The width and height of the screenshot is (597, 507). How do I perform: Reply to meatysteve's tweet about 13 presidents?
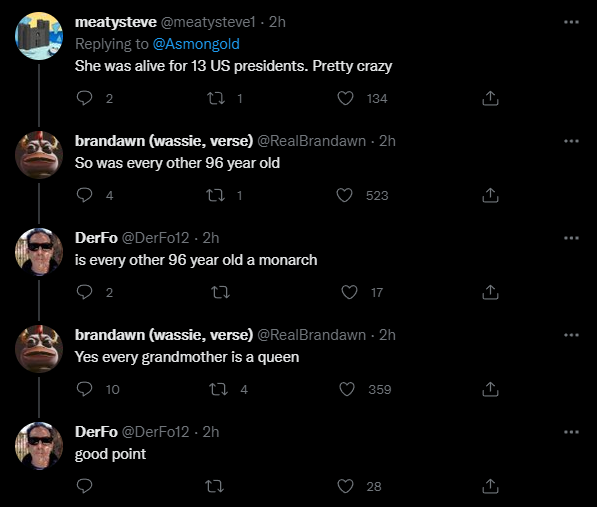click(x=84, y=98)
